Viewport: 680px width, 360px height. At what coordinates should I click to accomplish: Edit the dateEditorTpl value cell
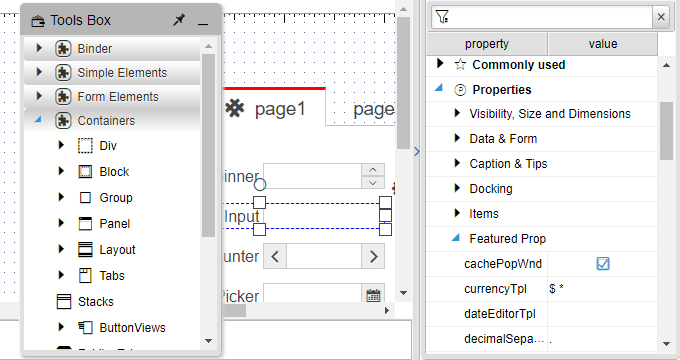click(x=602, y=314)
